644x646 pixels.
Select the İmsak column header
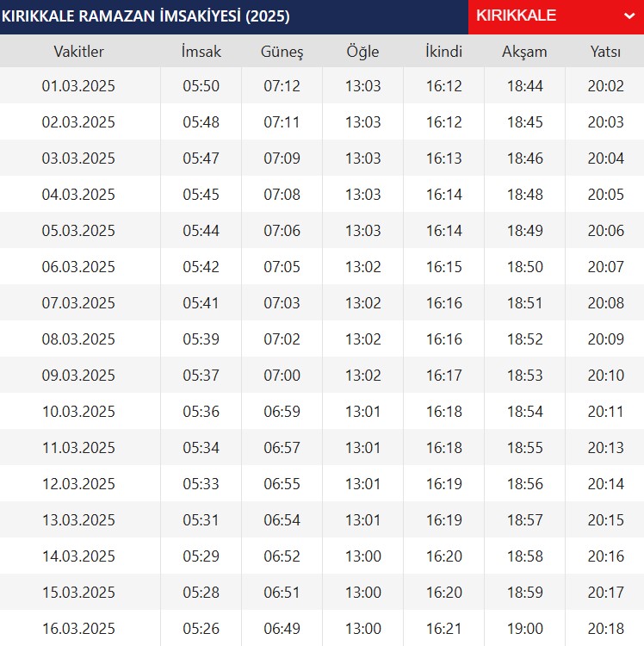[x=201, y=52]
